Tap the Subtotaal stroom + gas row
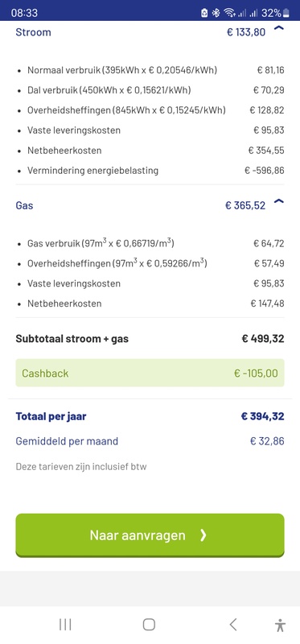 (150, 339)
